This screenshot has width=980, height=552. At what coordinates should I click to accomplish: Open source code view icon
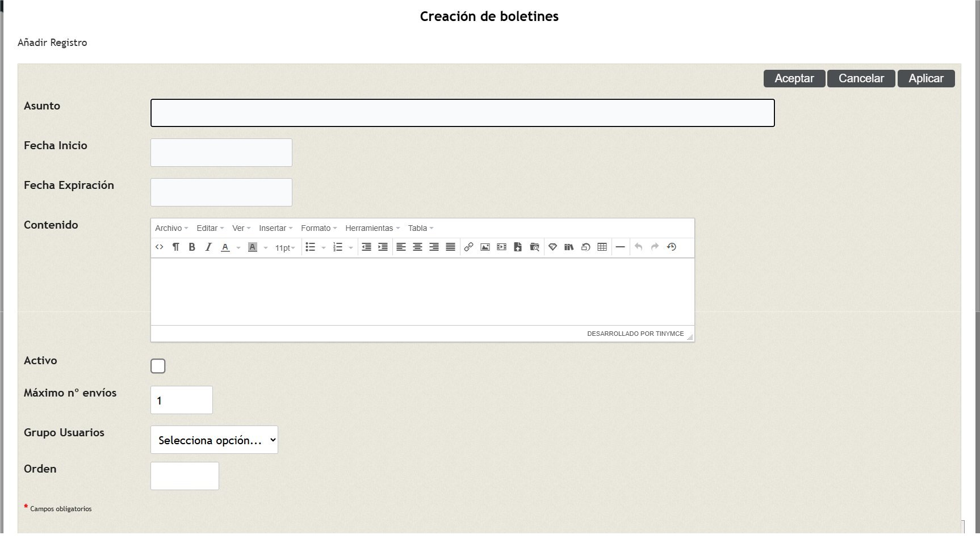pos(160,247)
